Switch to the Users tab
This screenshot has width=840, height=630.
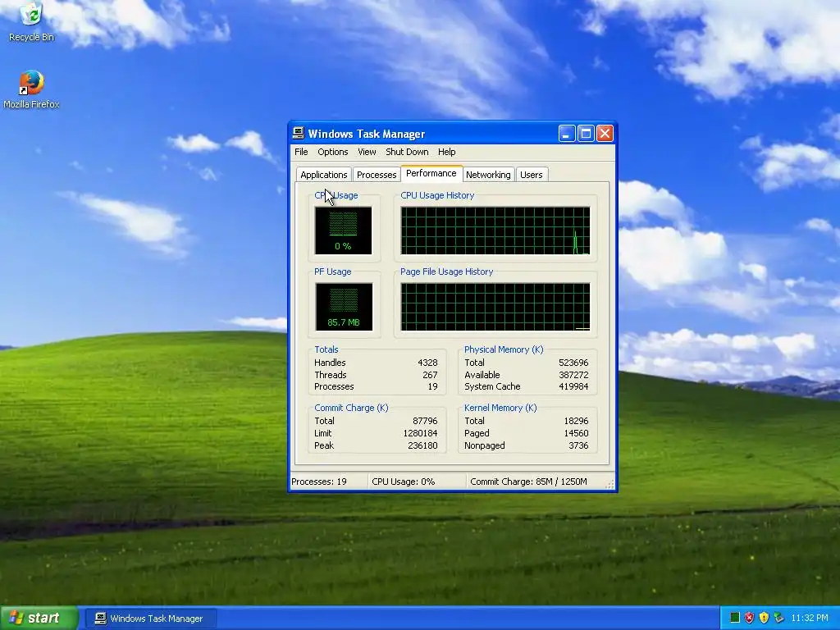coord(531,175)
